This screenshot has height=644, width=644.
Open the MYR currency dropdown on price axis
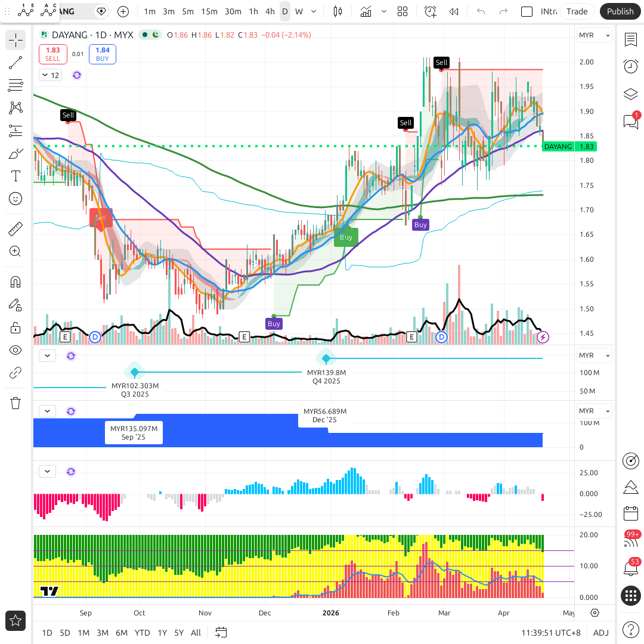(x=595, y=35)
